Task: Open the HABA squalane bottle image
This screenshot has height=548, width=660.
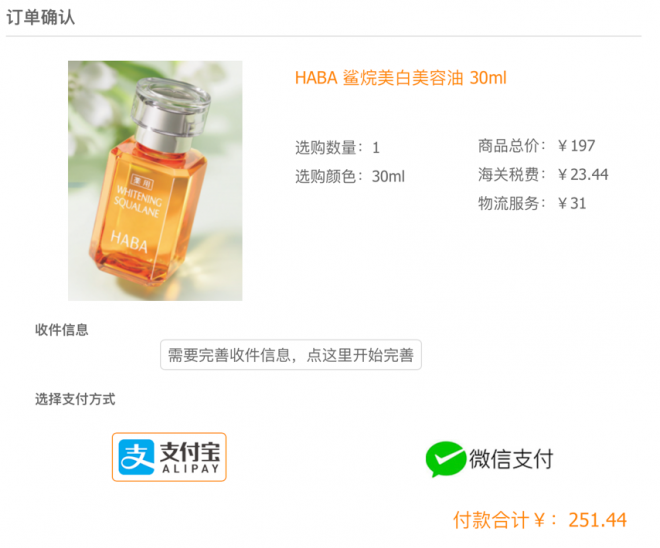Action: pos(155,181)
